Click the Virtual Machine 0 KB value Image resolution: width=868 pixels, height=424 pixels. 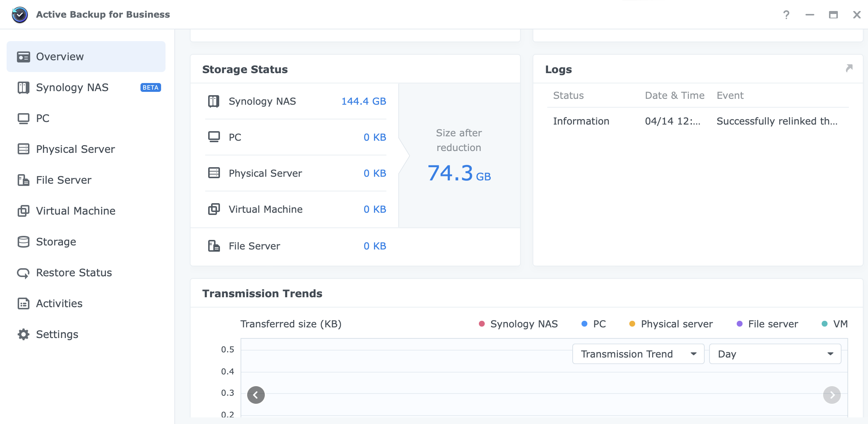[375, 209]
